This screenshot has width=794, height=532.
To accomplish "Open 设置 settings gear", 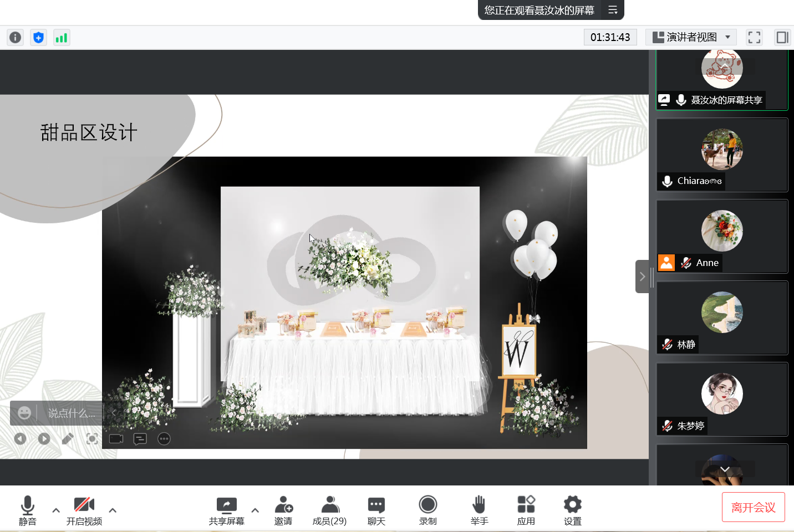I will click(x=572, y=510).
